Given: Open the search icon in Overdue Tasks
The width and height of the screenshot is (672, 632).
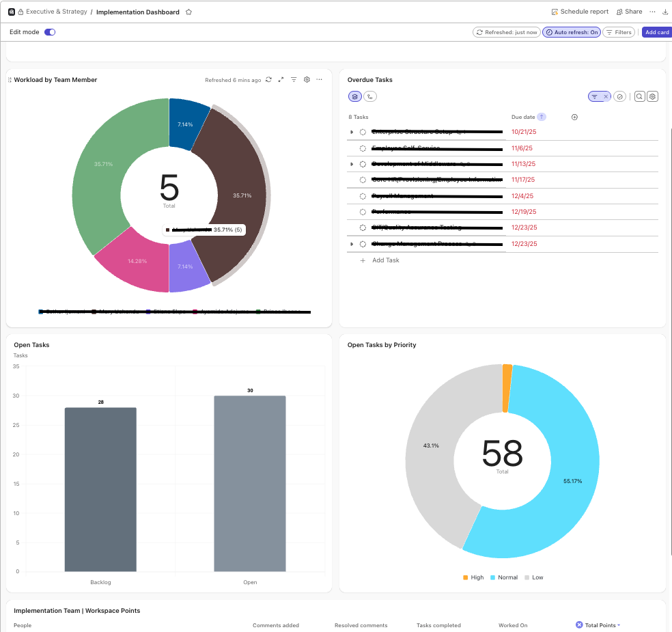Looking at the screenshot, I should click(x=639, y=96).
